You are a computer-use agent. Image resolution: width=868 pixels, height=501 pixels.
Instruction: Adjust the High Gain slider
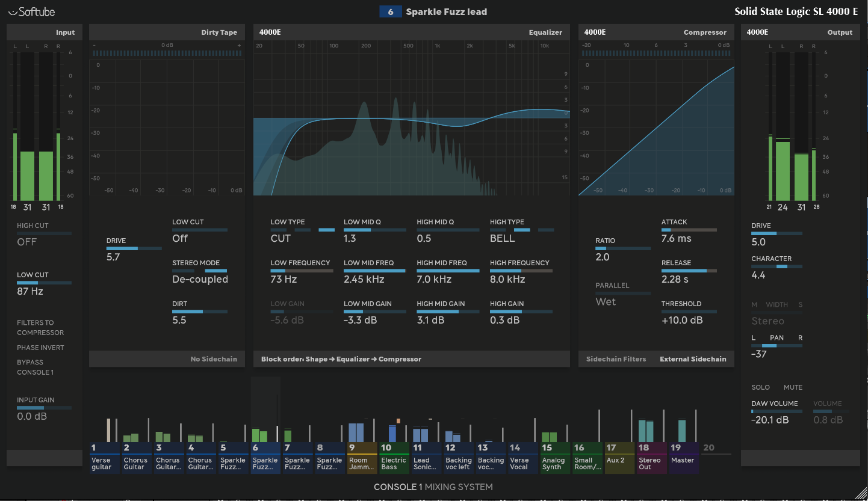[x=522, y=312]
